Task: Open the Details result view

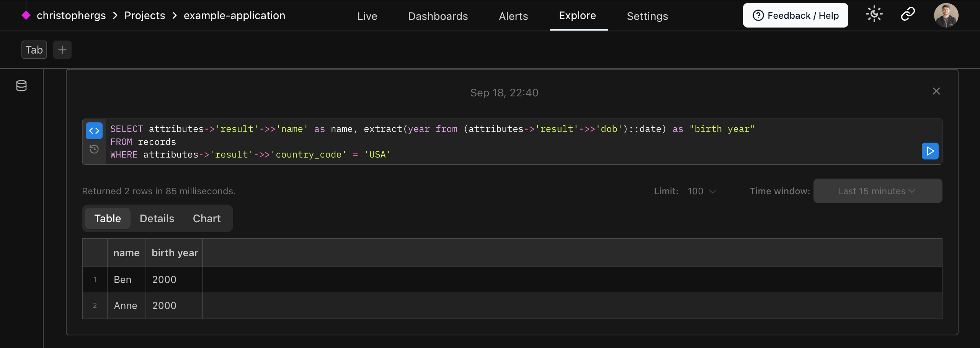Action: point(157,218)
